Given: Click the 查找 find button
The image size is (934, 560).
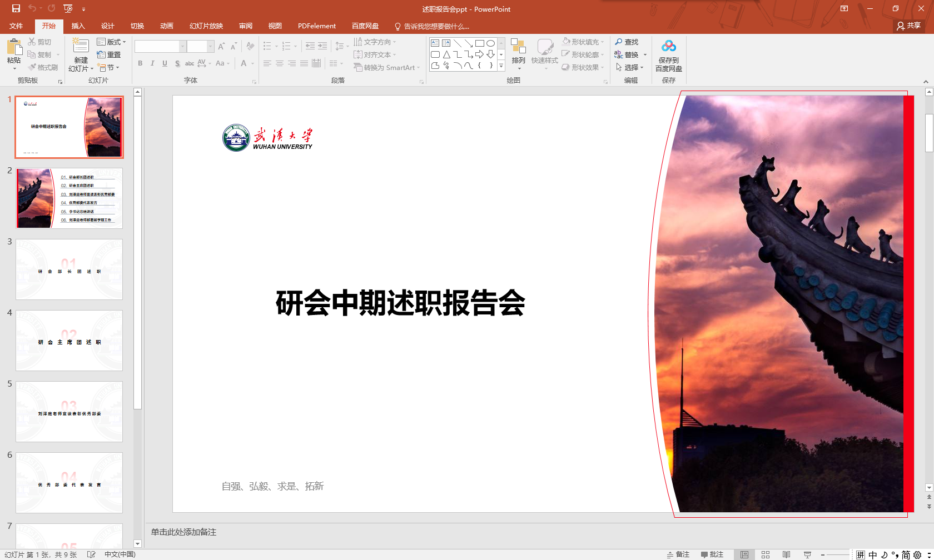Looking at the screenshot, I should 627,42.
